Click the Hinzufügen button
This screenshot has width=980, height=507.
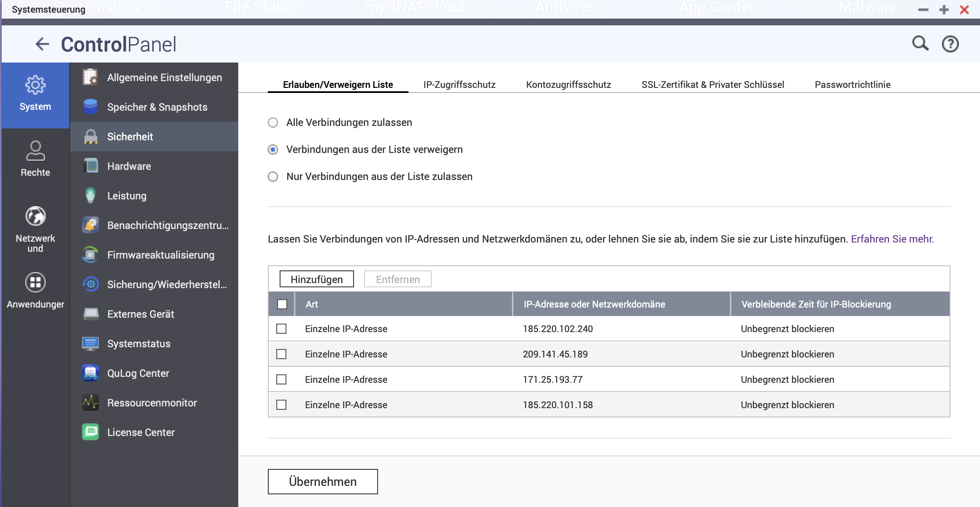(x=316, y=279)
